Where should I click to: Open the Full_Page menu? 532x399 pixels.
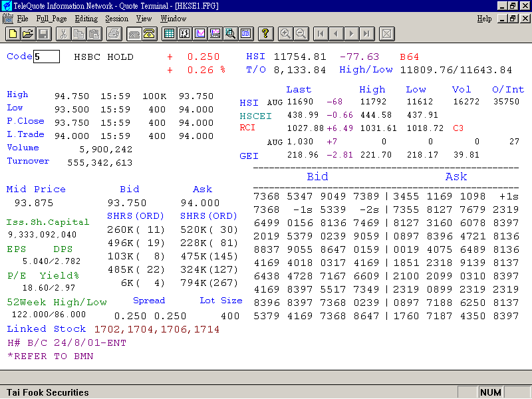[51, 19]
